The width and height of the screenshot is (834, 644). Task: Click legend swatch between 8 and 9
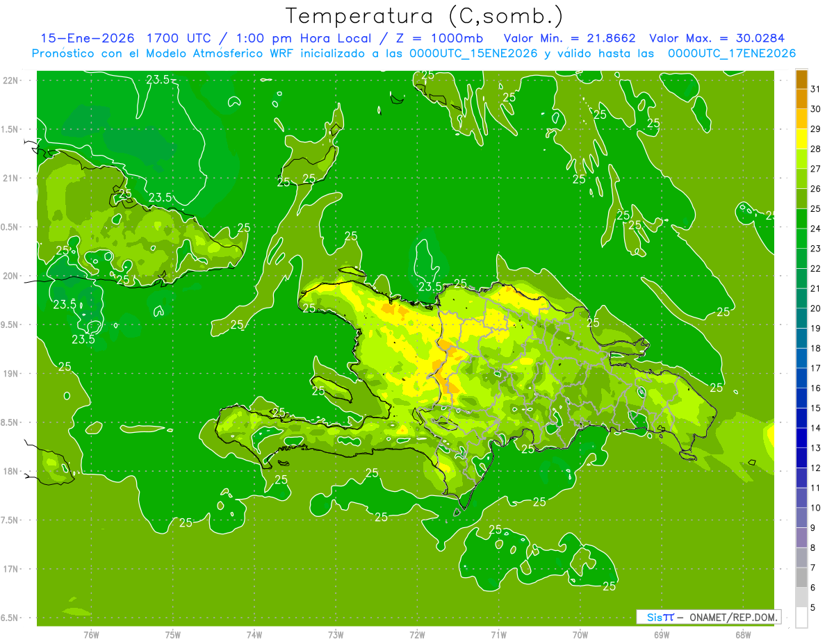[x=801, y=538]
